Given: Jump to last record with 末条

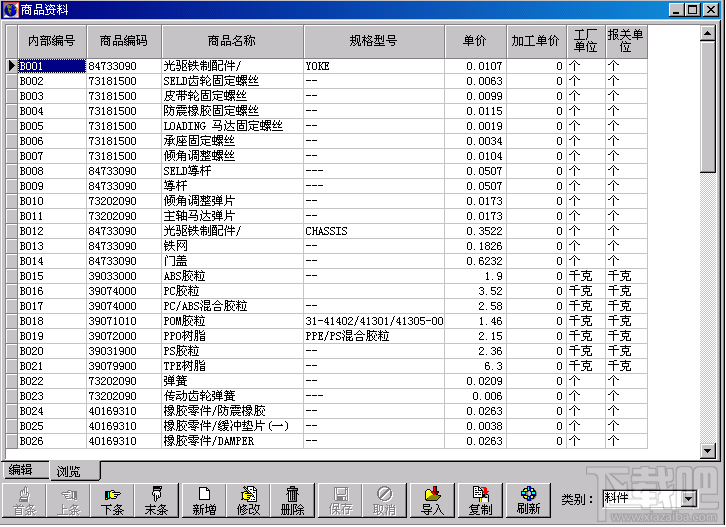Looking at the screenshot, I should [x=156, y=501].
